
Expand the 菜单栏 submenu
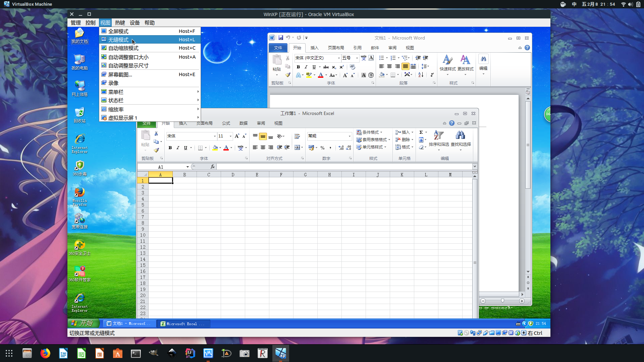150,92
